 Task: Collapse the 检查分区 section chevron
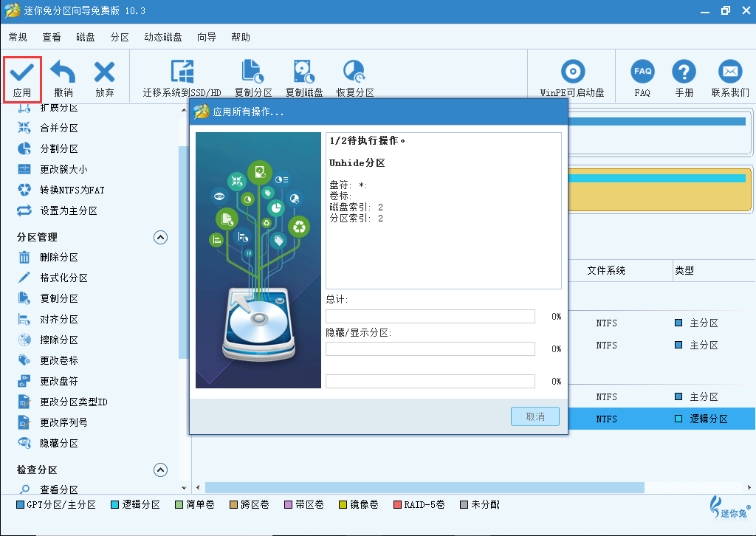pos(160,470)
